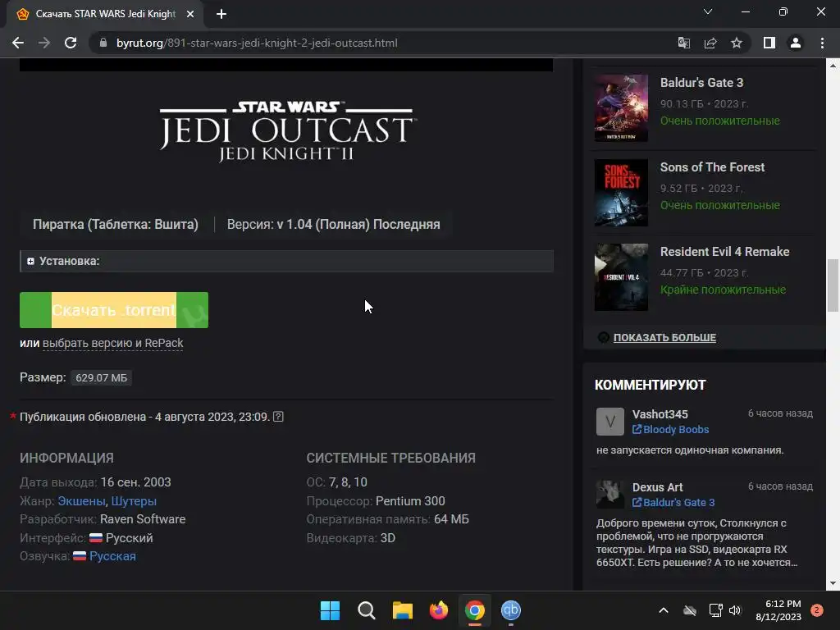Open the cloud sync tray icon
840x630 pixels.
[x=690, y=610]
